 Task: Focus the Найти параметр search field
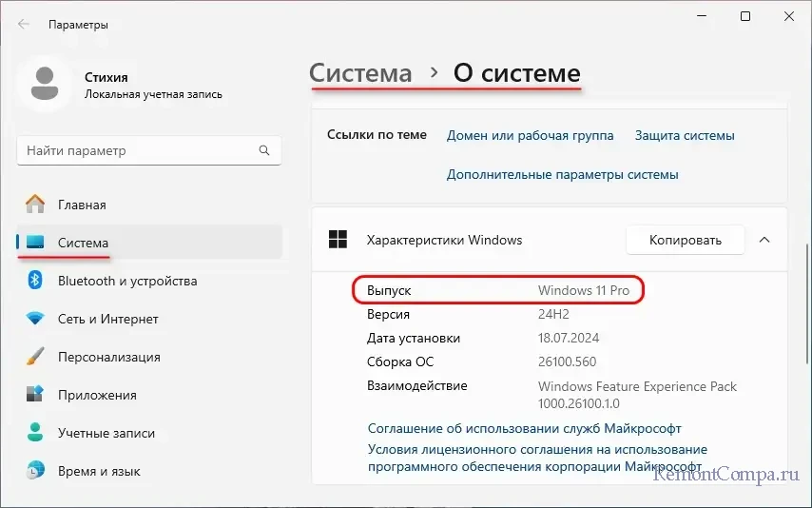tap(149, 151)
